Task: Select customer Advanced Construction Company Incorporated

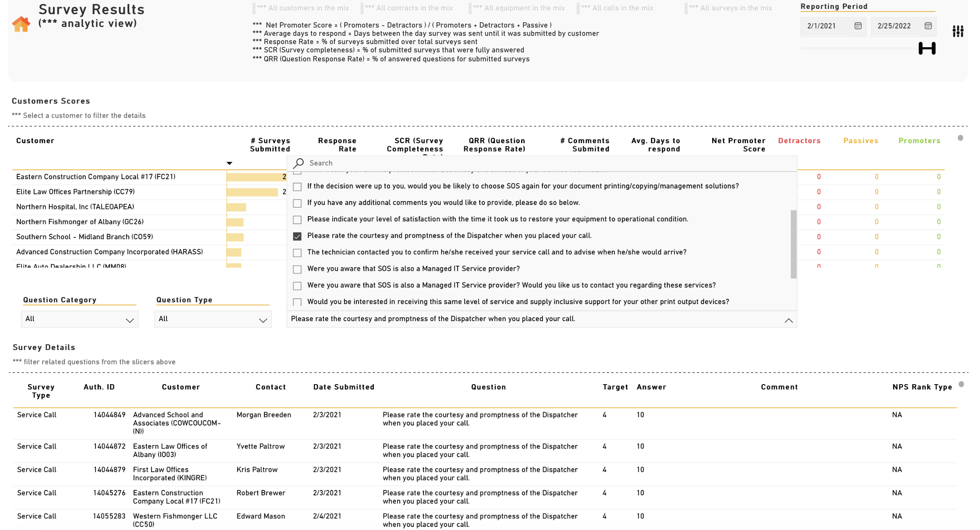Action: click(109, 252)
